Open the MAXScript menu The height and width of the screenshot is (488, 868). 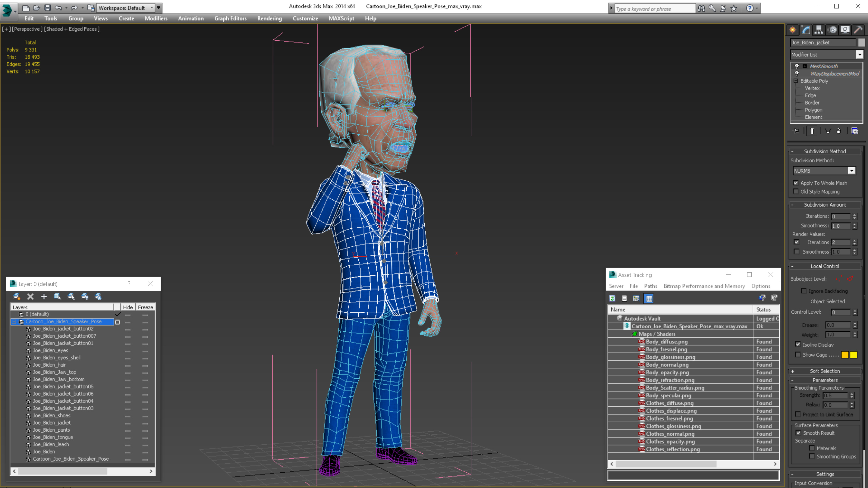[x=341, y=18]
